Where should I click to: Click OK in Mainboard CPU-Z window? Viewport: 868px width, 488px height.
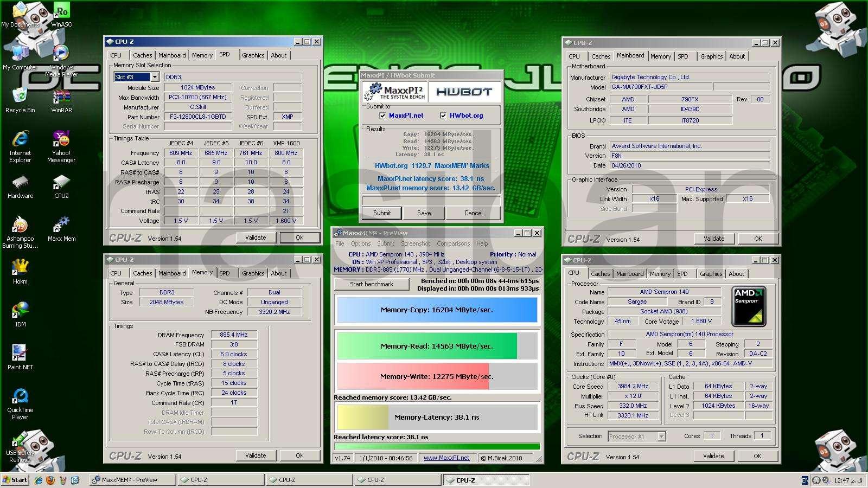[758, 239]
